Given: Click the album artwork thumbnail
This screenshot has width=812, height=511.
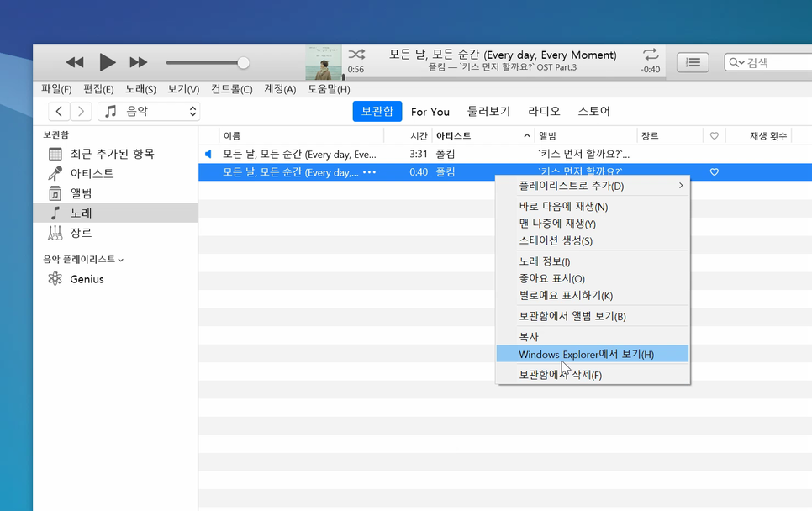Looking at the screenshot, I should (323, 62).
